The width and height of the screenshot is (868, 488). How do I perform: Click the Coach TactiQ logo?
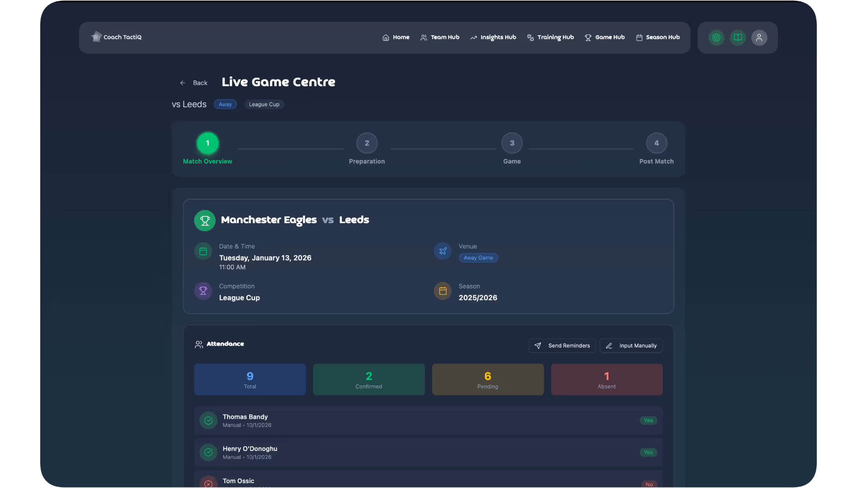tap(117, 37)
